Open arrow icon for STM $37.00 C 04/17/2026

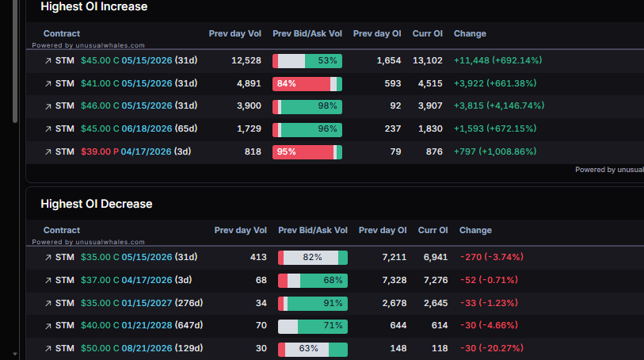click(48, 280)
